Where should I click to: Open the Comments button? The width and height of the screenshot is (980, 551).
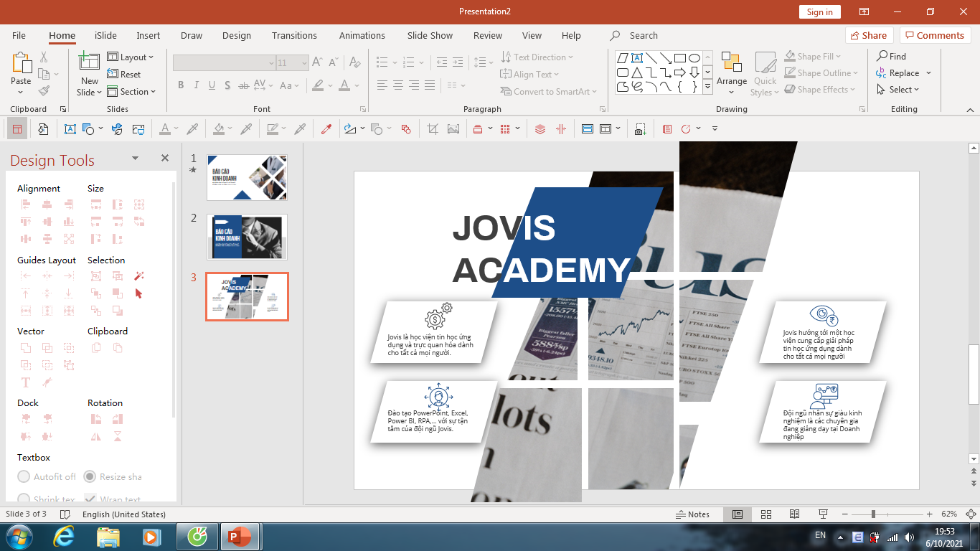(x=936, y=35)
